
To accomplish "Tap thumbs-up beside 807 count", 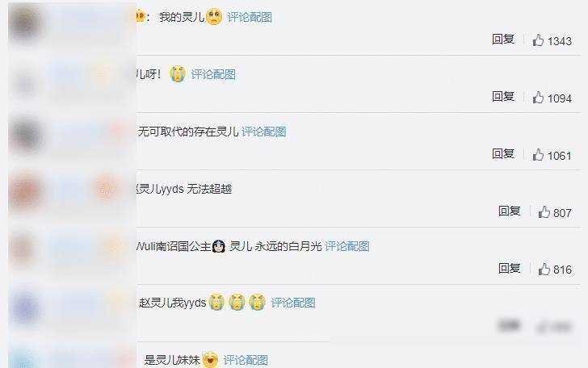I will coord(544,212).
